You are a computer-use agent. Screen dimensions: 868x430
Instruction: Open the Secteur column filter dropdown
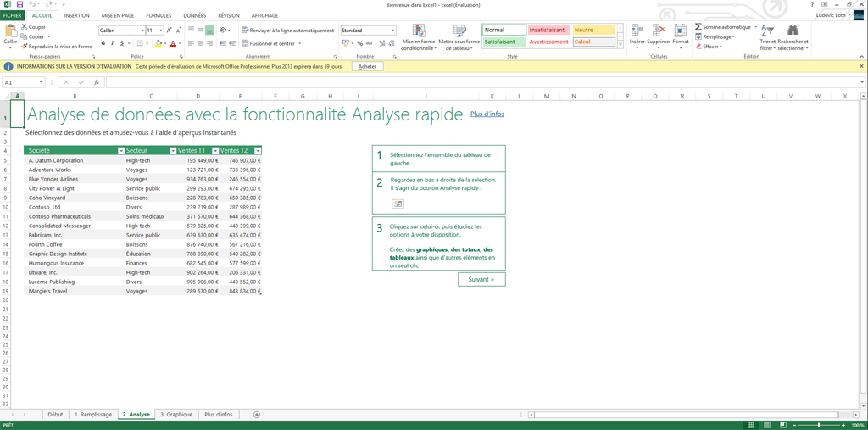pyautogui.click(x=173, y=151)
